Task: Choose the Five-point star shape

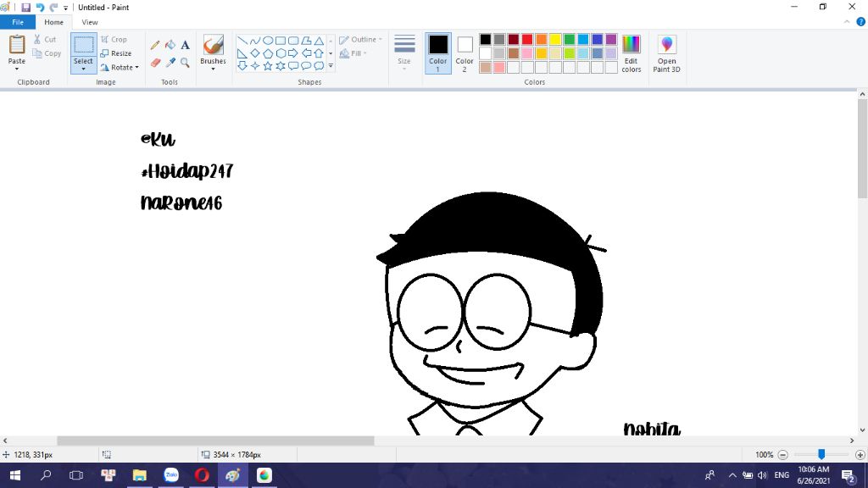Action: tap(267, 66)
